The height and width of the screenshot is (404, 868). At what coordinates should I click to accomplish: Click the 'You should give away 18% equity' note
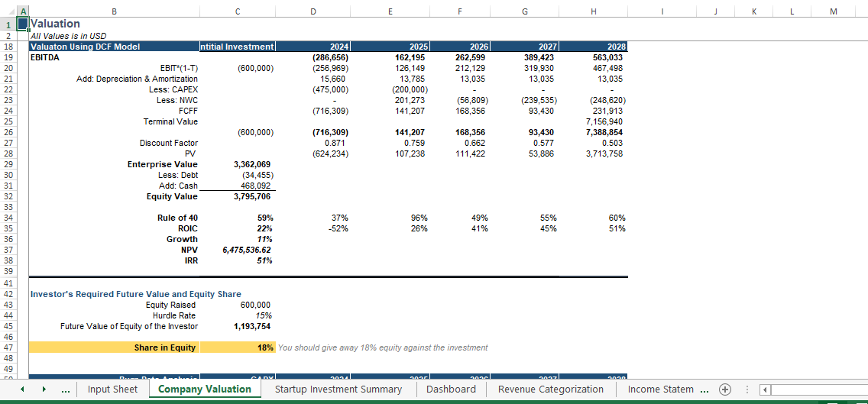click(383, 347)
